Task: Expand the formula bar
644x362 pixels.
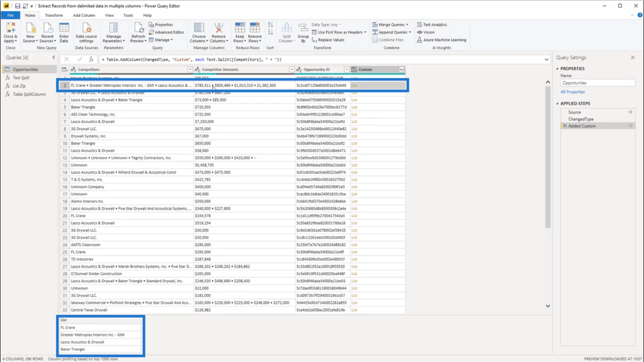Action: [546, 59]
